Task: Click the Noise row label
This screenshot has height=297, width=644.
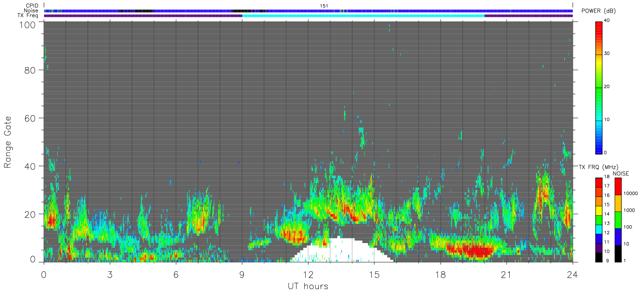Action: [32, 10]
